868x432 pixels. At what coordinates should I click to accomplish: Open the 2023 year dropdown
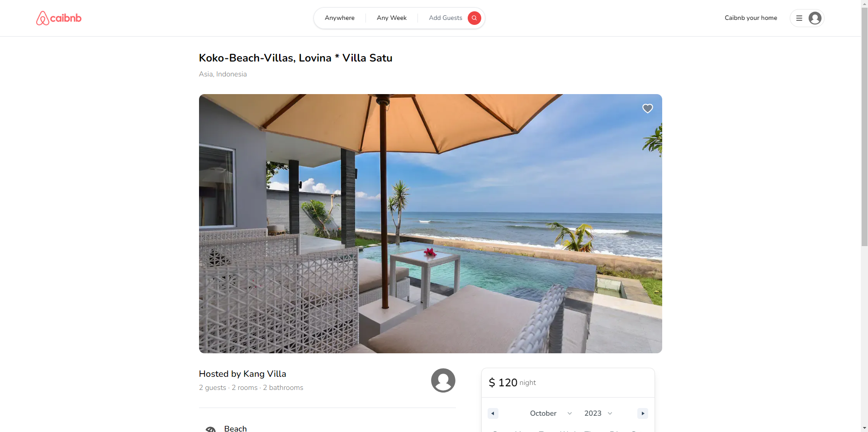point(598,413)
